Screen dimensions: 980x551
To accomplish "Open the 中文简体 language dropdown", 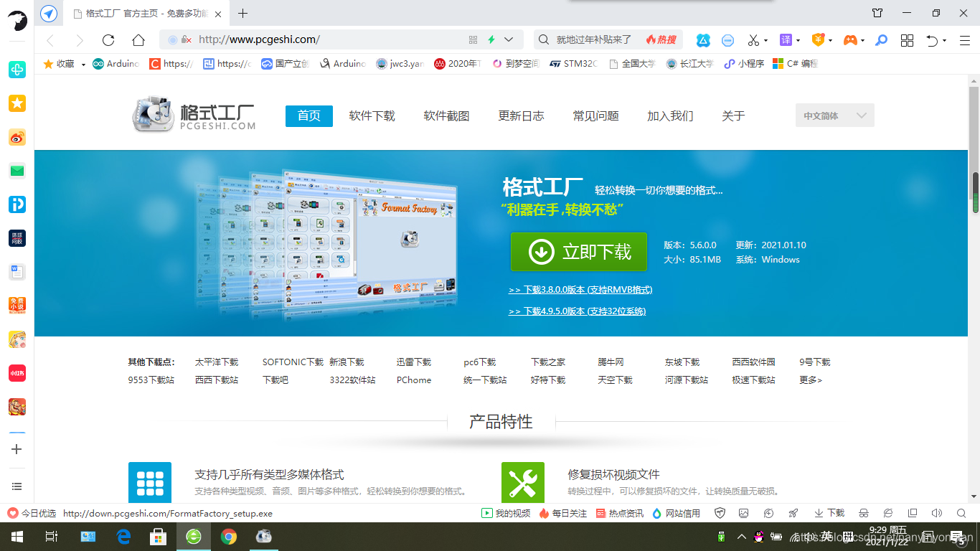I will tap(834, 116).
